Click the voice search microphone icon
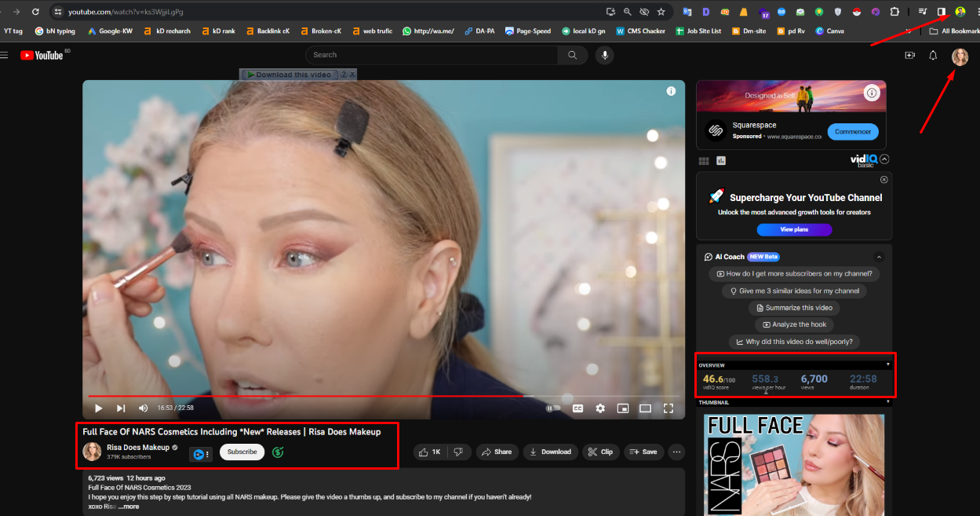980x516 pixels. 603,55
